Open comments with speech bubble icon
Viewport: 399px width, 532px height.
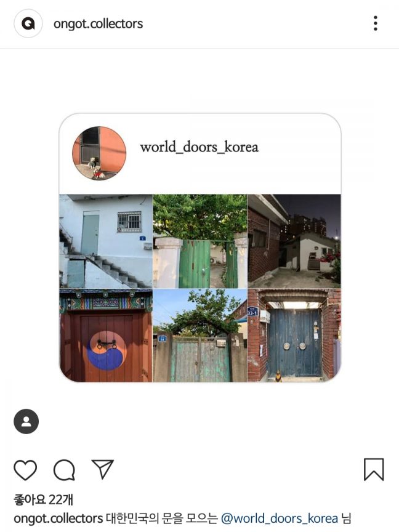[x=64, y=470]
